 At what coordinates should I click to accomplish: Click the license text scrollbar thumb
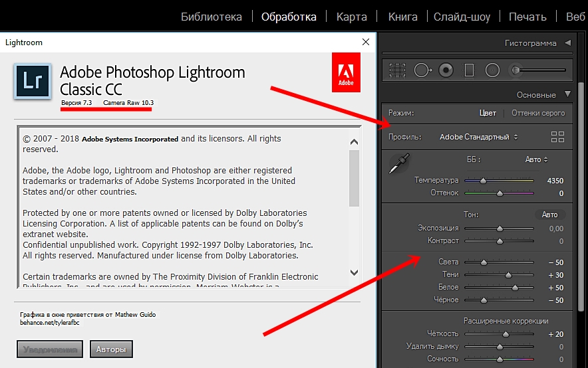tap(354, 178)
